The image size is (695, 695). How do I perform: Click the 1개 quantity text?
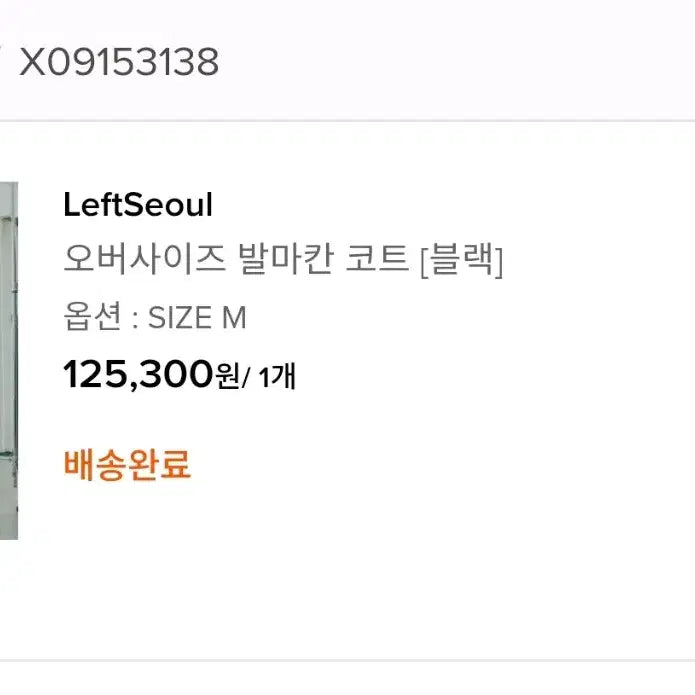point(277,378)
